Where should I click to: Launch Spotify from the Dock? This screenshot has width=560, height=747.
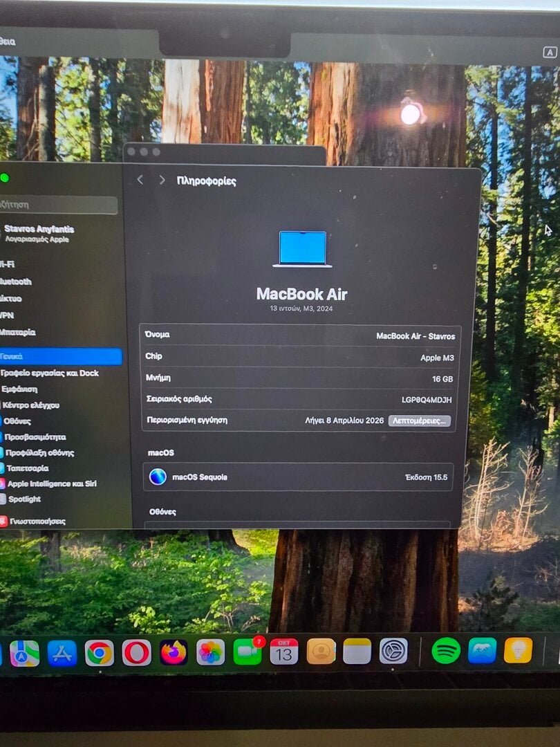coord(446,650)
